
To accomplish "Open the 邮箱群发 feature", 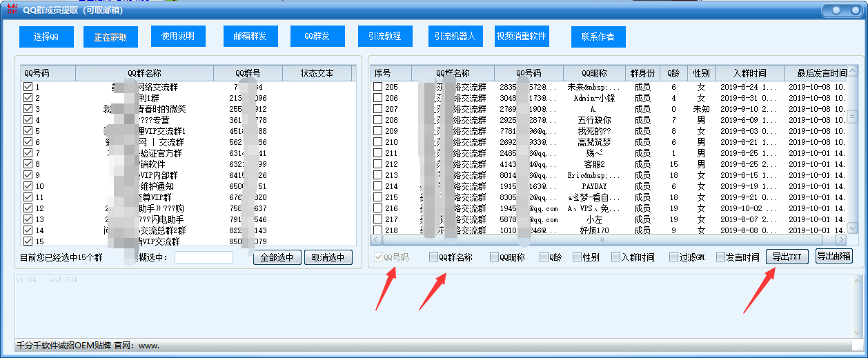I will pos(250,37).
